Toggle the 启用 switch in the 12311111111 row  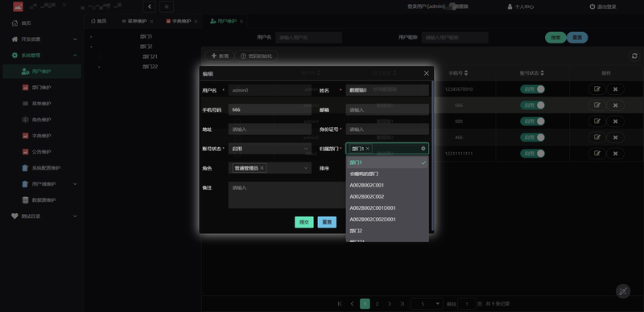[532, 154]
